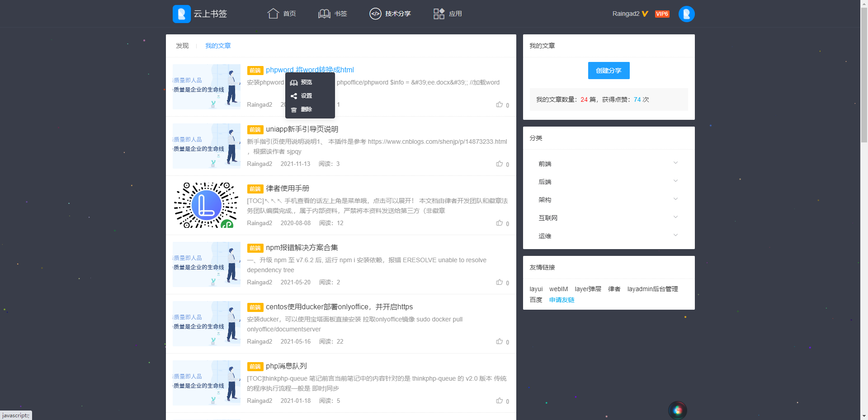Click 前端 tag on npm报错 article
Image resolution: width=868 pixels, height=420 pixels.
pos(255,248)
